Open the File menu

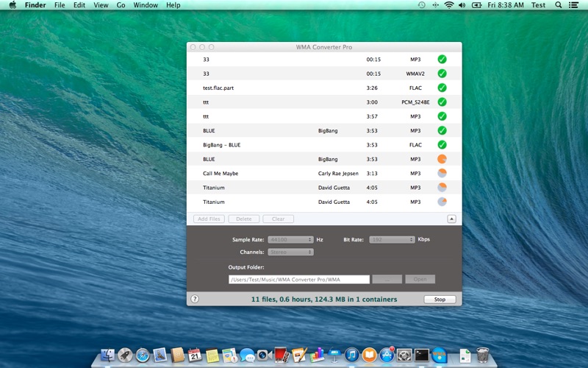(60, 5)
